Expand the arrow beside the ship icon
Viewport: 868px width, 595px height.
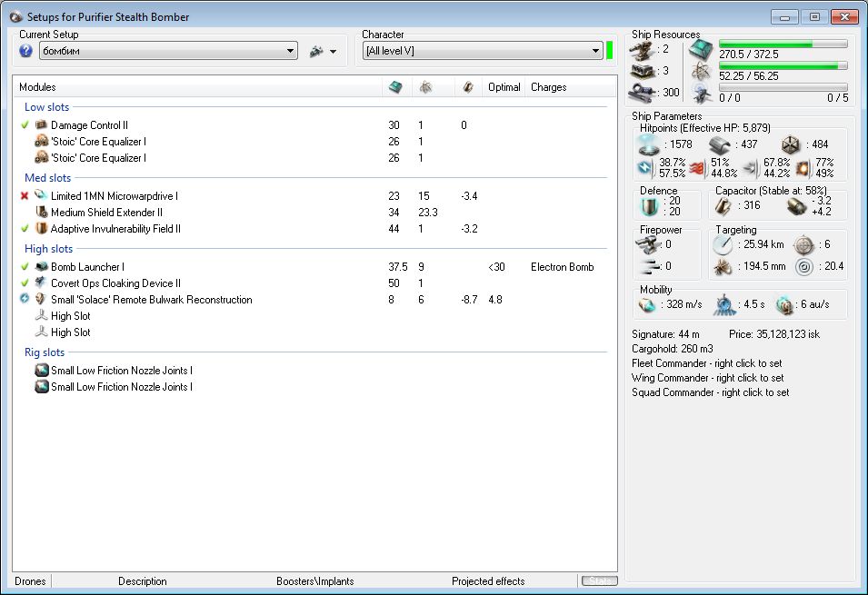coord(334,52)
